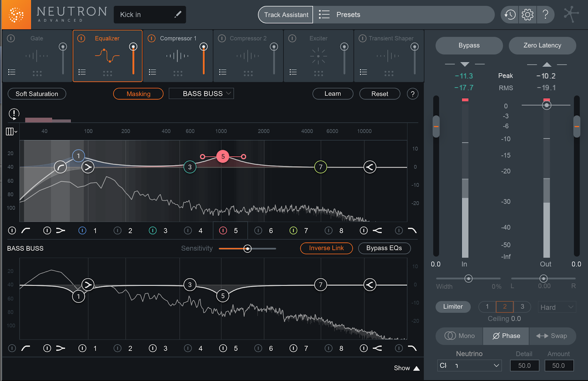This screenshot has height=381, width=588.
Task: Select the high shelf node on upper curve
Action: coord(370,167)
